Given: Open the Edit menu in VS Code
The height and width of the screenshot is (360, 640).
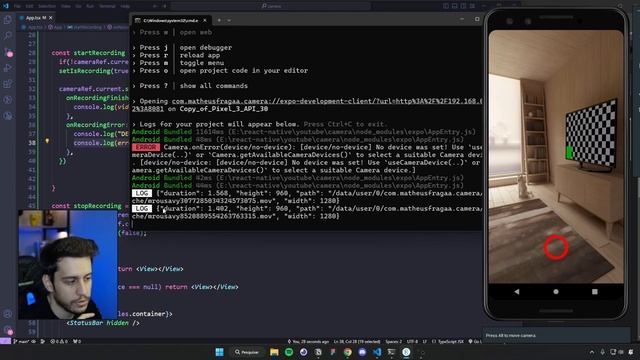Looking at the screenshot, I should [29, 6].
